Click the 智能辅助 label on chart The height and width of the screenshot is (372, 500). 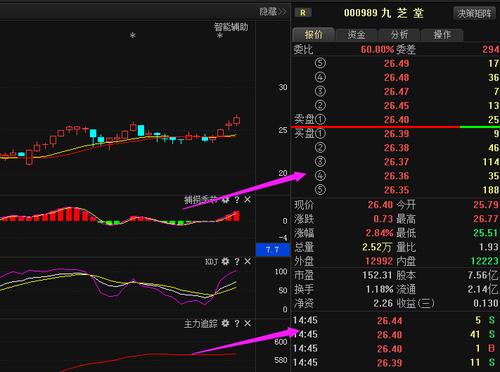(x=231, y=27)
